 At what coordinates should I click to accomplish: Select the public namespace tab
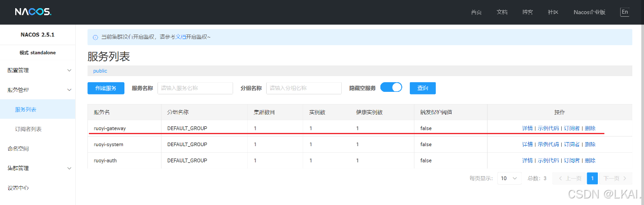pyautogui.click(x=100, y=71)
